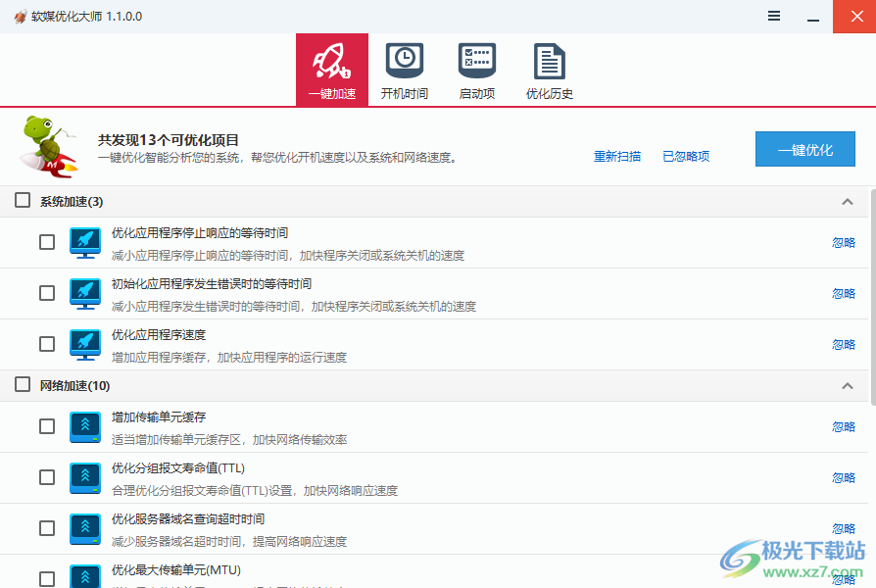Click the 启动项 list icon
The width and height of the screenshot is (876, 588).
point(476,57)
